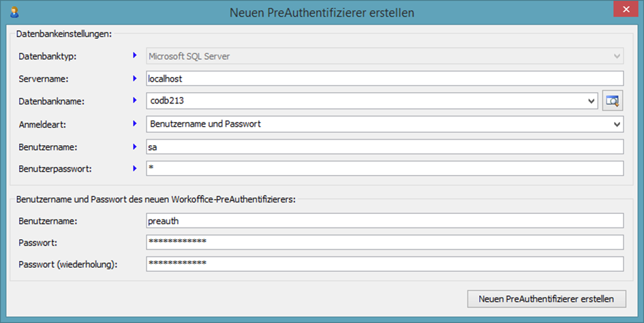Focus the Servername field with localhost
Screen dimensions: 644x323
click(x=385, y=78)
